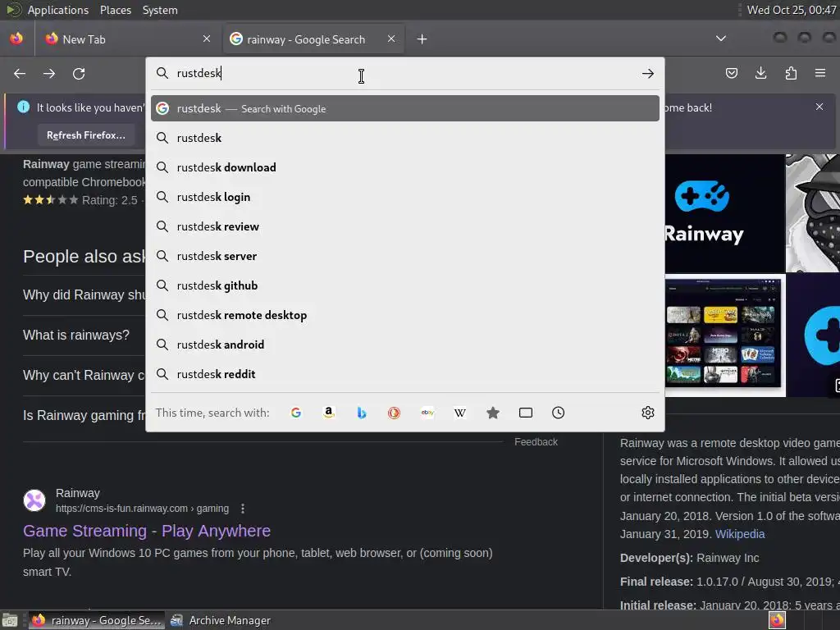Search this time with DuckDuckGo icon
Screen dimensions: 840x630
coord(394,413)
